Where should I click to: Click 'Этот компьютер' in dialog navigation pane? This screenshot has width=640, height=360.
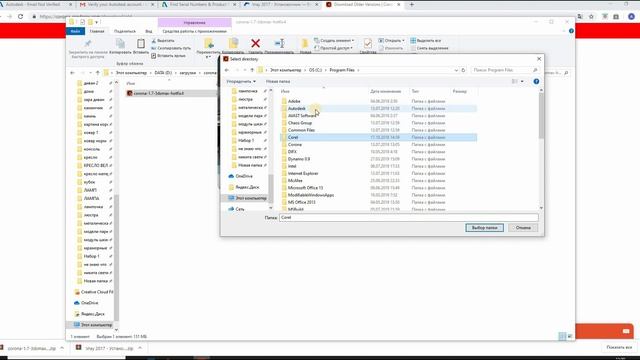point(247,198)
